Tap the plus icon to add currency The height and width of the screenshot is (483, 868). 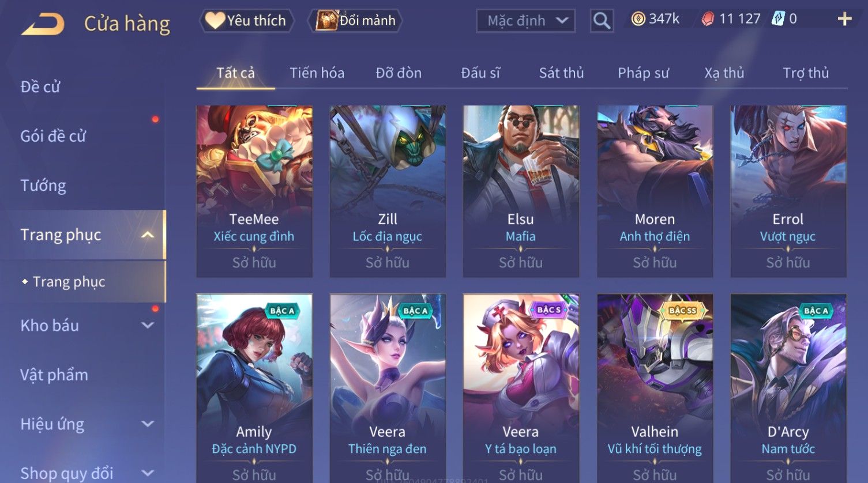coord(844,19)
